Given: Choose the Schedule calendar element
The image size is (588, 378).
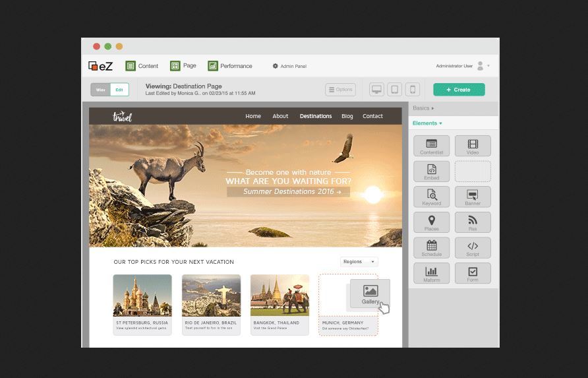Looking at the screenshot, I should point(431,247).
